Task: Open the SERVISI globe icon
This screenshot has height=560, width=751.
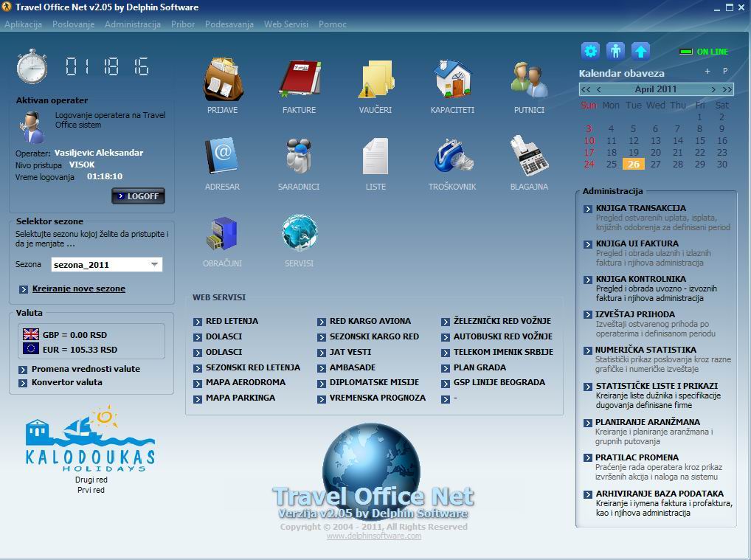Action: [x=300, y=233]
